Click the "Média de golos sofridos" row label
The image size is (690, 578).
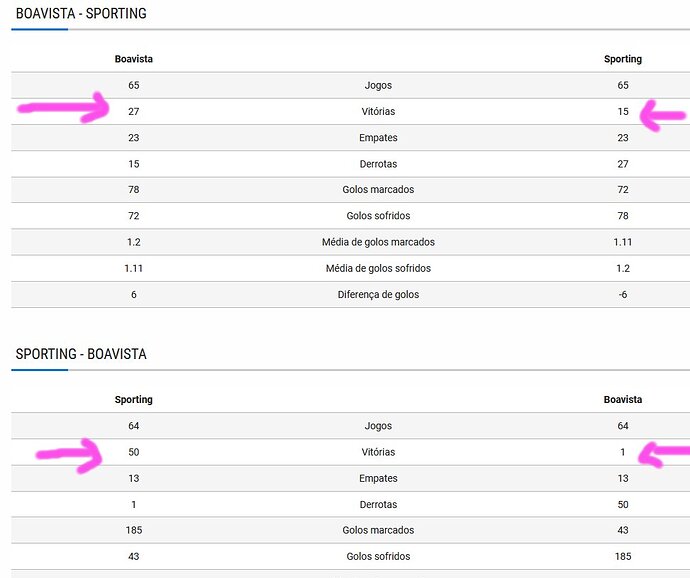tap(379, 268)
